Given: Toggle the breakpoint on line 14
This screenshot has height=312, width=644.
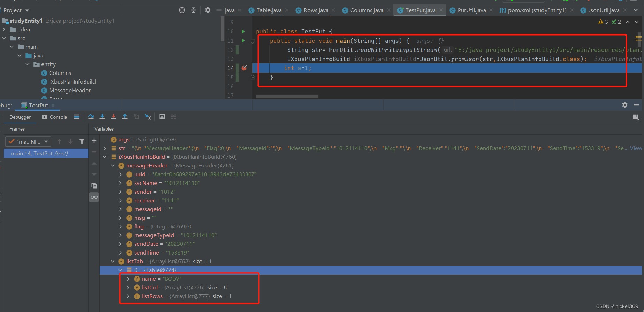Looking at the screenshot, I should (244, 68).
